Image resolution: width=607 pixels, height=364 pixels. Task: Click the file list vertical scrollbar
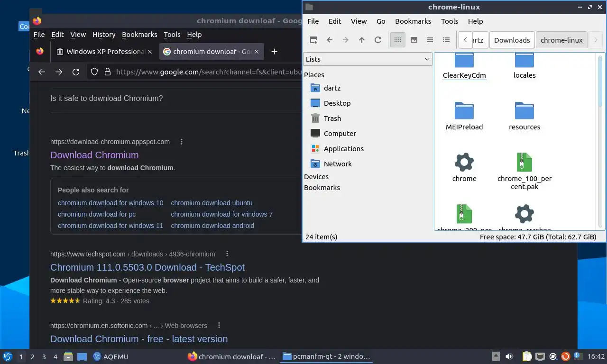point(600,141)
